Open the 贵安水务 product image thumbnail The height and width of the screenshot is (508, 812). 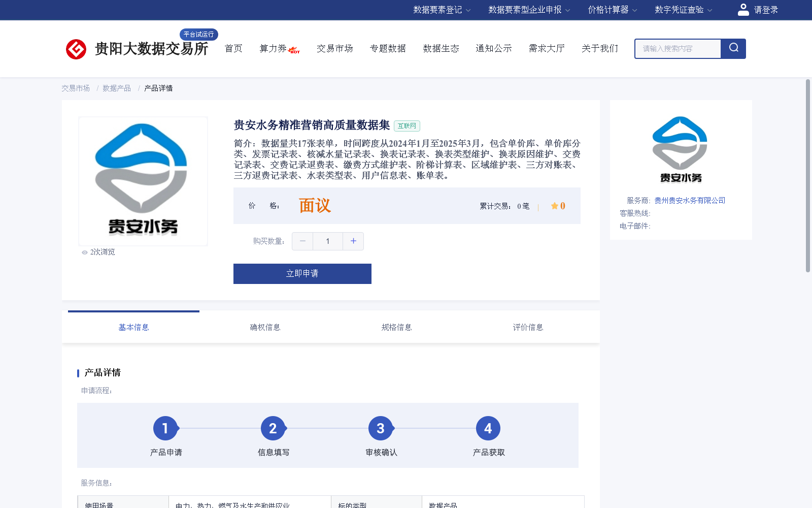[143, 181]
